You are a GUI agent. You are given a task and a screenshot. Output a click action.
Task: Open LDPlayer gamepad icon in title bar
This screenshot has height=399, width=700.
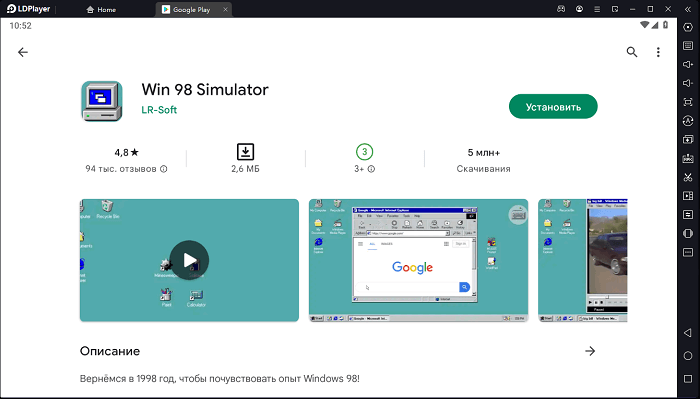(561, 9)
